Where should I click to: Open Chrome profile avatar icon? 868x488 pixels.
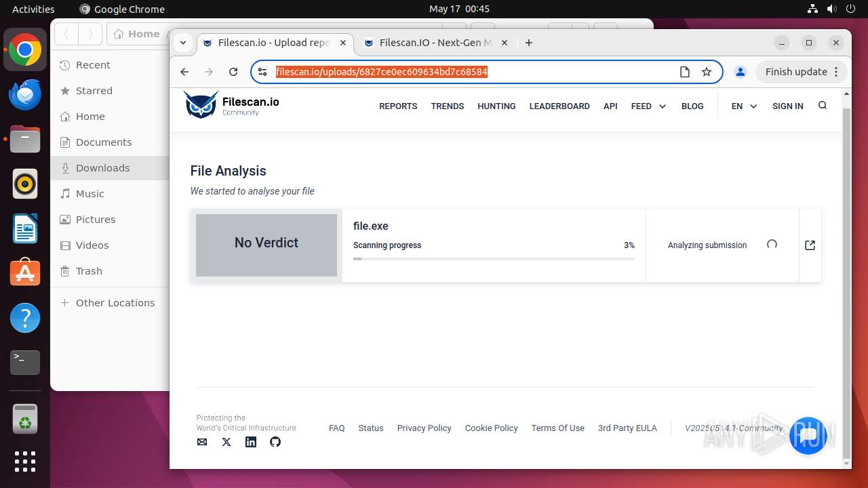tap(741, 72)
